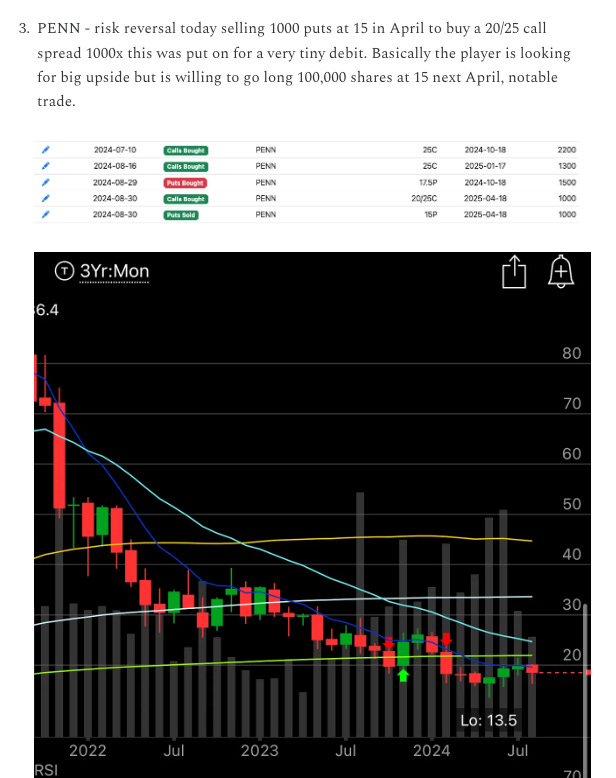Click the 50 price axis label
The height and width of the screenshot is (778, 616).
tap(571, 504)
